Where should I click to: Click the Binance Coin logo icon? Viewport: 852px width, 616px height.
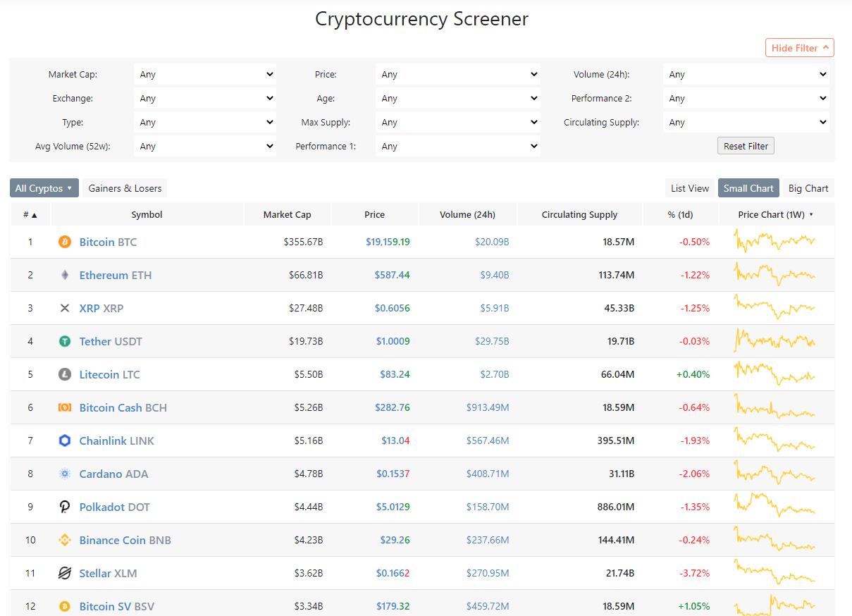pos(65,540)
